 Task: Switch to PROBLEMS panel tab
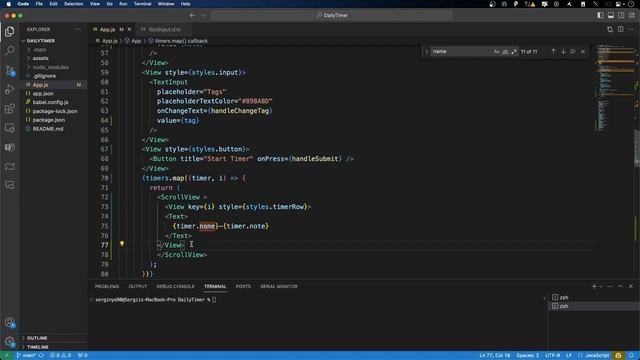pos(107,287)
